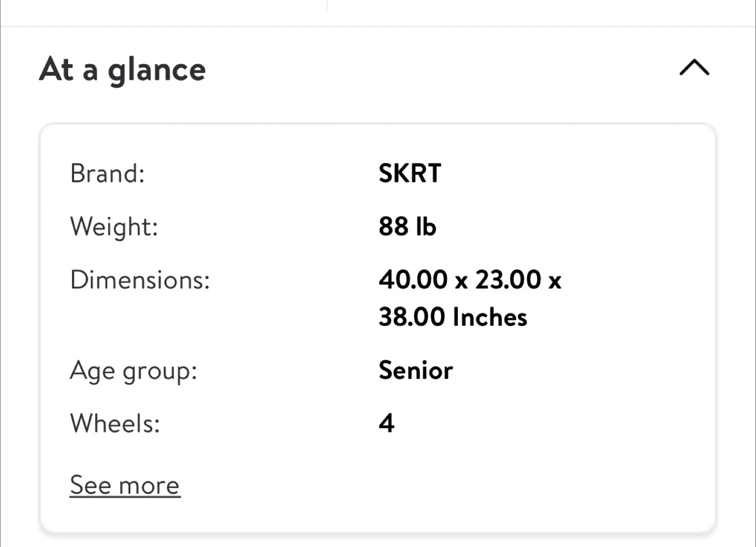The width and height of the screenshot is (756, 547).
Task: Click the word glance in the heading
Action: (156, 71)
